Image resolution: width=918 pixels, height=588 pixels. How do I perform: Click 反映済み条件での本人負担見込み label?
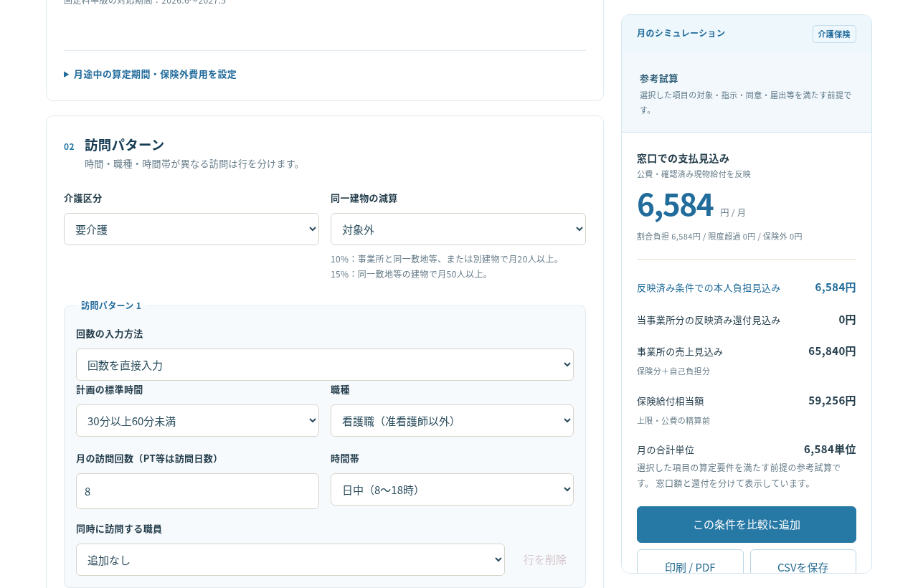pos(709,288)
